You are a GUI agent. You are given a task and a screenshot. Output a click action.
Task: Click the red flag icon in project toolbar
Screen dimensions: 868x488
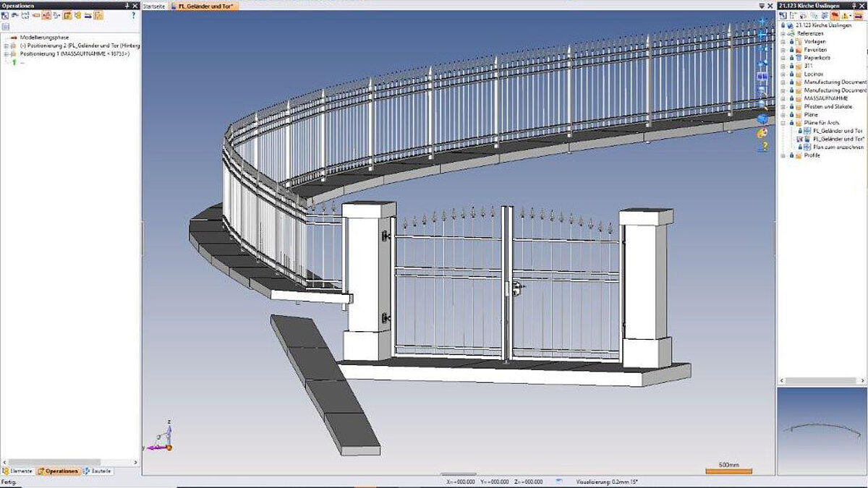834,15
